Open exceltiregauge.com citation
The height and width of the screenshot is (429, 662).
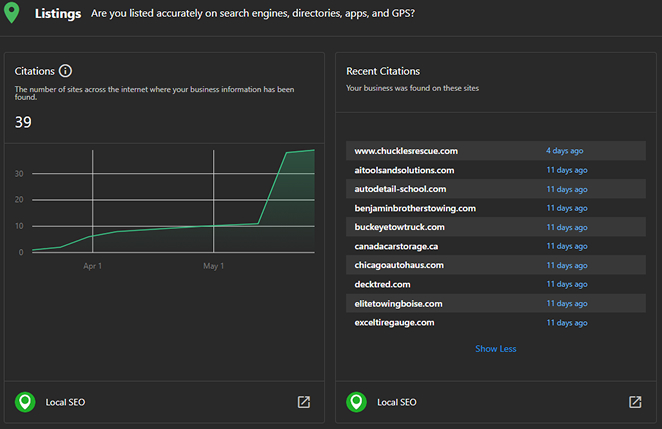click(394, 322)
